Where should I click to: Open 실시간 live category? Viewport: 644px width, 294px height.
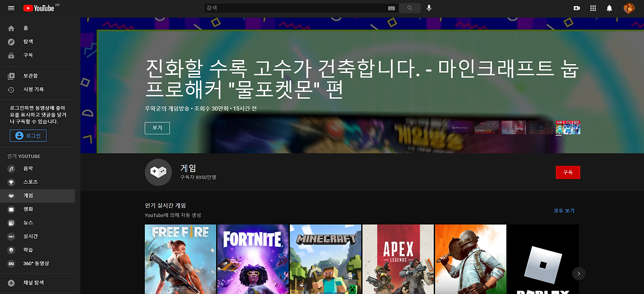tap(37, 237)
